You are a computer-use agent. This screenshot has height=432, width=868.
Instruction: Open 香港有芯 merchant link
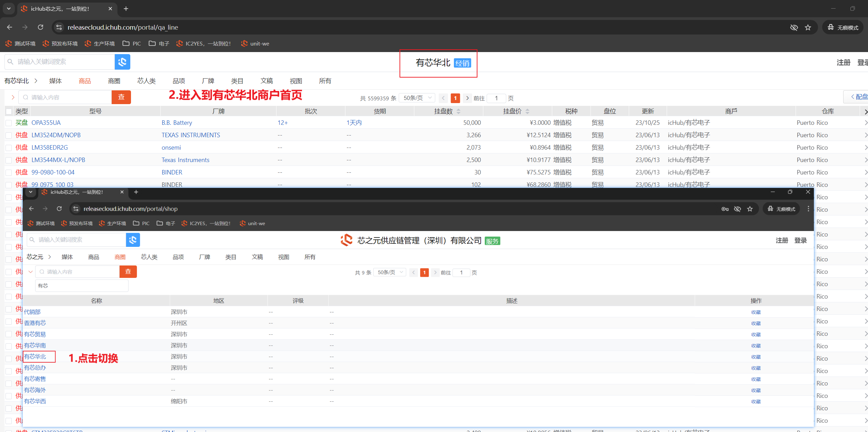[x=35, y=323]
